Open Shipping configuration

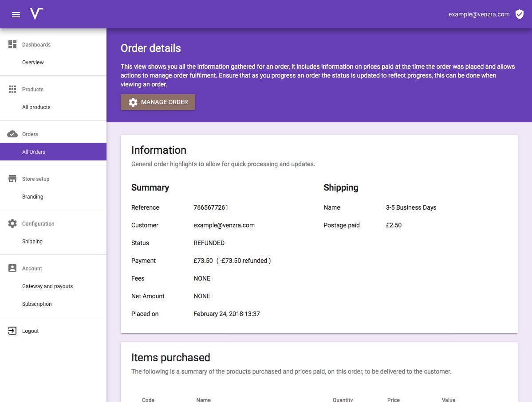point(32,242)
